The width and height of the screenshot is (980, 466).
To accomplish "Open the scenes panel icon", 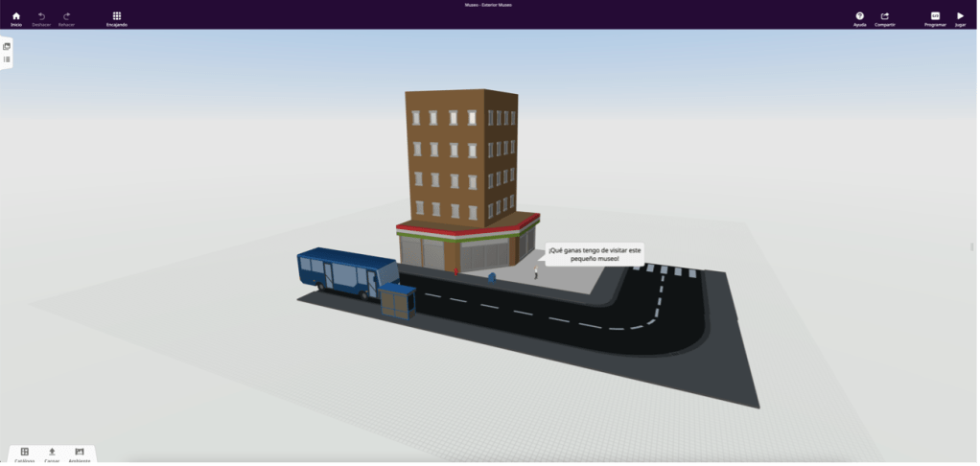I will click(x=7, y=46).
